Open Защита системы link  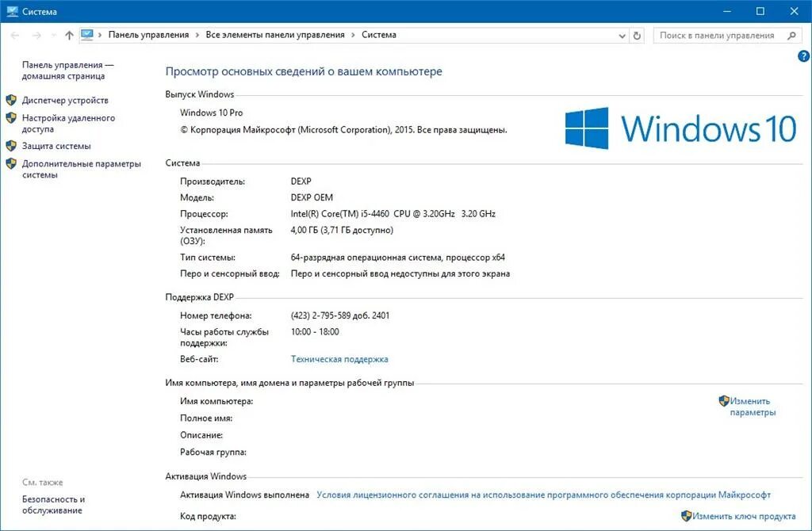[56, 146]
